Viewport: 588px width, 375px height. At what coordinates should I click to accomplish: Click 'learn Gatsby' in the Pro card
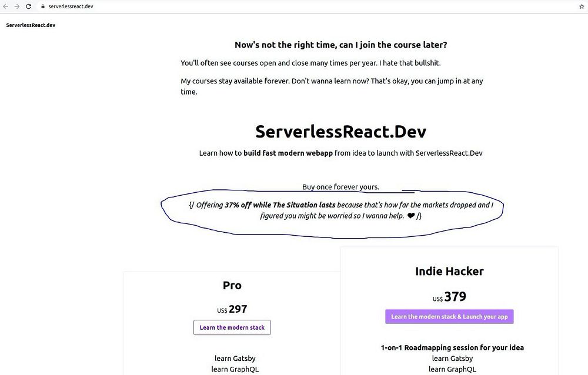coord(235,358)
